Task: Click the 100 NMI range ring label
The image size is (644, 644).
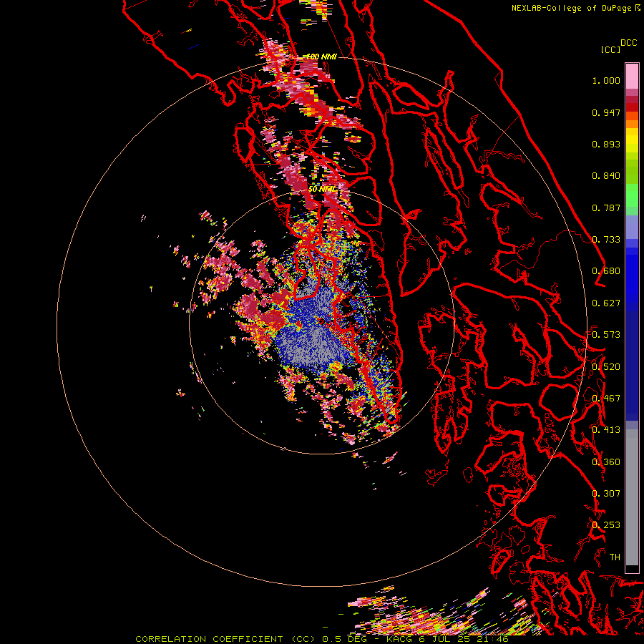Action: point(321,57)
